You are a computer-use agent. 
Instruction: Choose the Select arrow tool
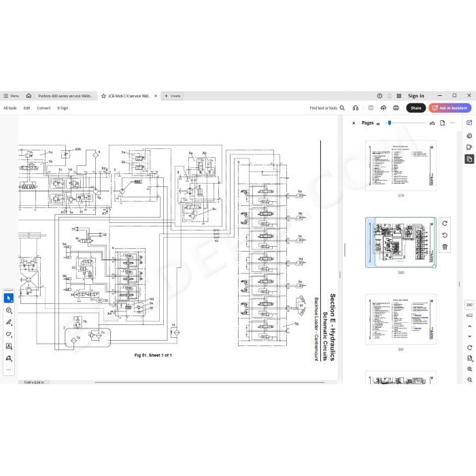point(9,299)
